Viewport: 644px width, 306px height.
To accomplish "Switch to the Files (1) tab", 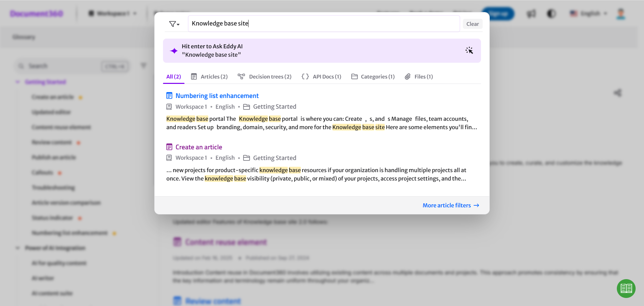I will (x=419, y=76).
